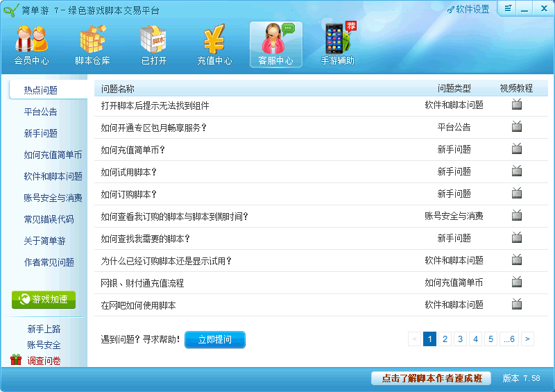This screenshot has width=555, height=392.
Task: Click 点击了解脚本作者速成班 banner button
Action: (431, 378)
